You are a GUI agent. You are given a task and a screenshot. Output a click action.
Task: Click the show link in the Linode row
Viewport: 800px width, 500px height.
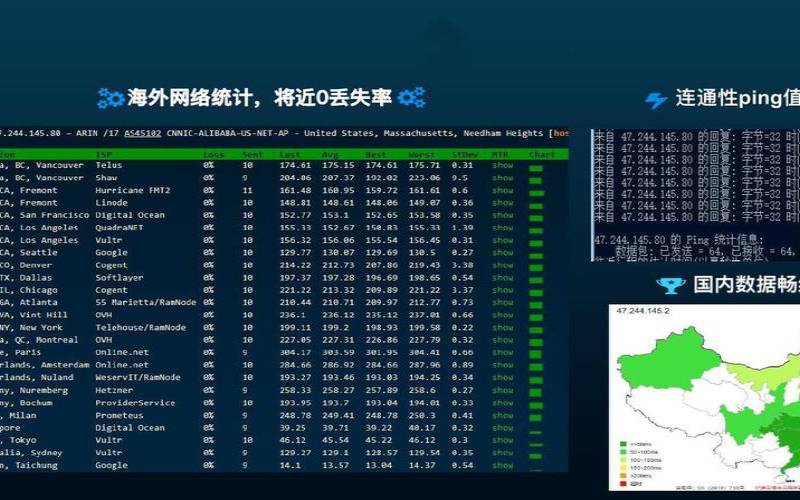point(503,203)
